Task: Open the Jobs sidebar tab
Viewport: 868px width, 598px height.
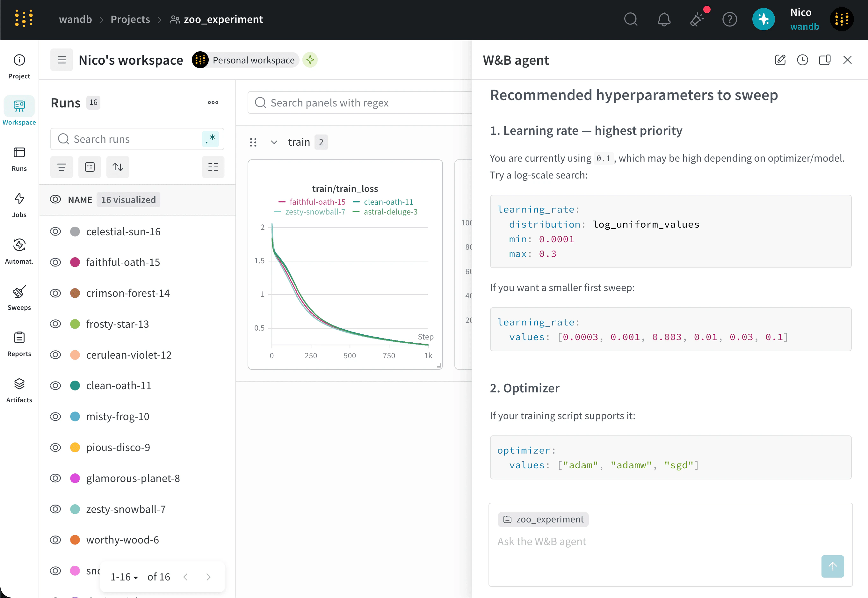Action: click(x=19, y=205)
